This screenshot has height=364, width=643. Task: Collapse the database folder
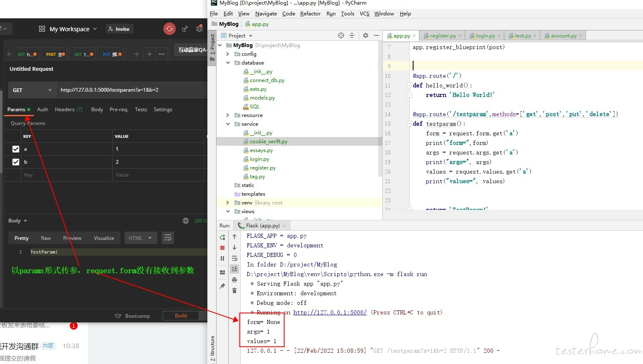pyautogui.click(x=228, y=63)
